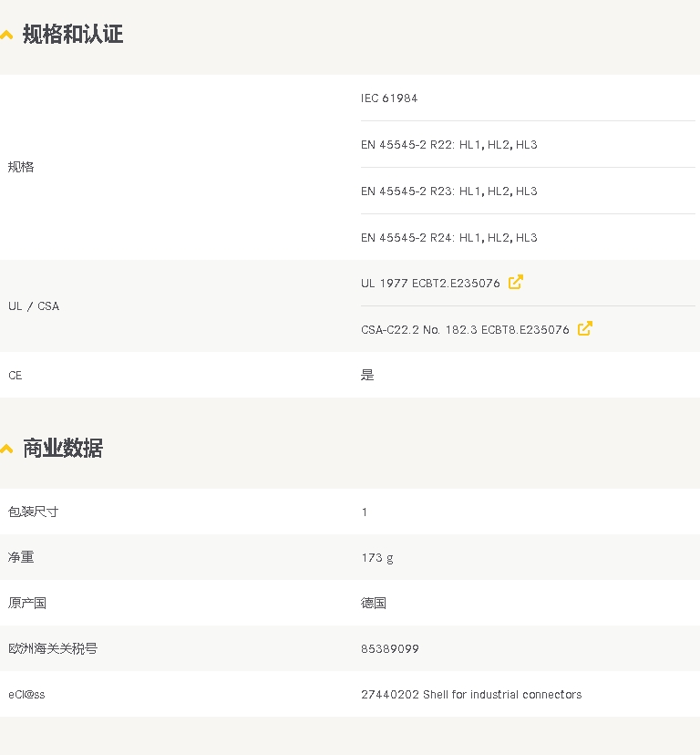Image resolution: width=700 pixels, height=755 pixels.
Task: Click the 包装尺寸 row label
Action: (34, 512)
